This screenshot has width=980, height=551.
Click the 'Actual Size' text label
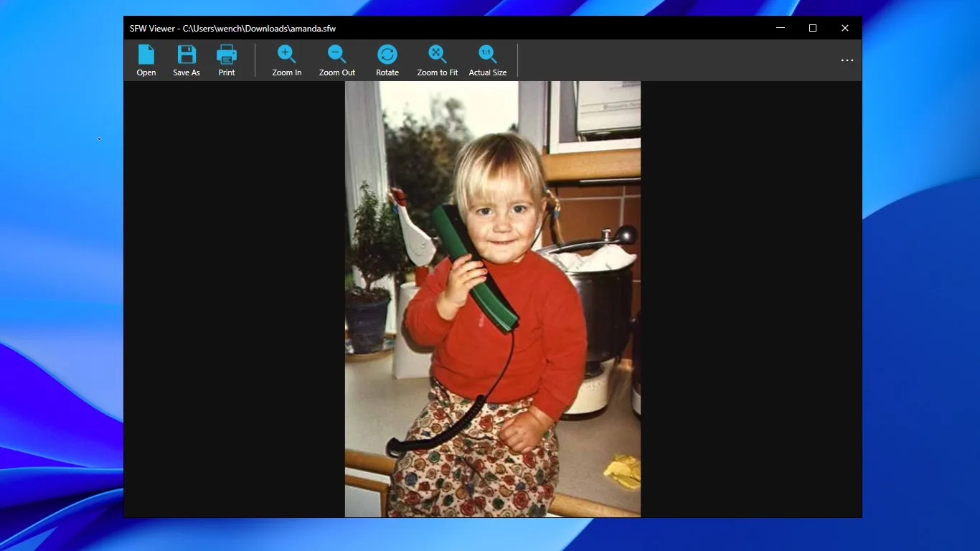[x=488, y=72]
